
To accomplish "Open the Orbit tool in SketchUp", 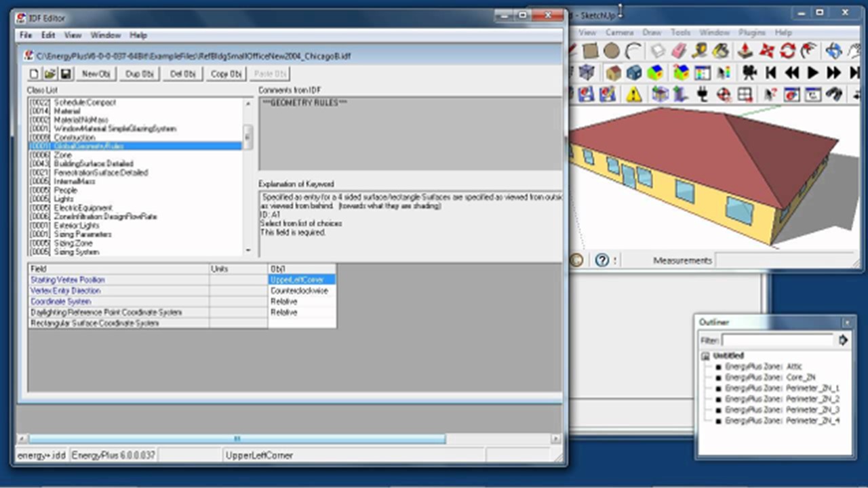I will (833, 51).
